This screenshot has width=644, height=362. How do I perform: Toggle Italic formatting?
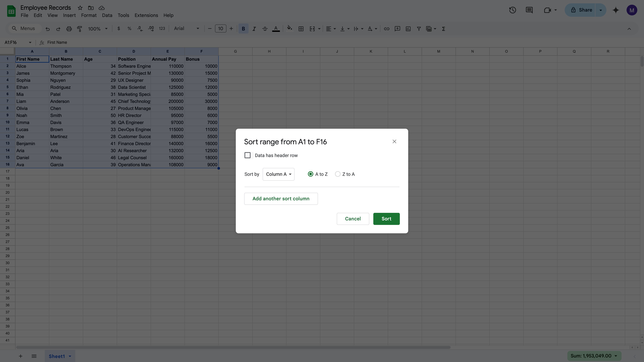[254, 29]
